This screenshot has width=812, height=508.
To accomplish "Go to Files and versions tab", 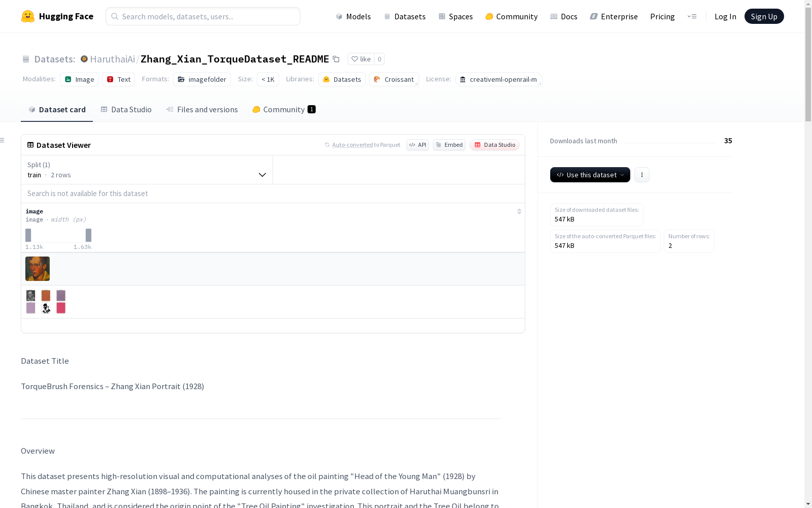I will click(x=202, y=109).
